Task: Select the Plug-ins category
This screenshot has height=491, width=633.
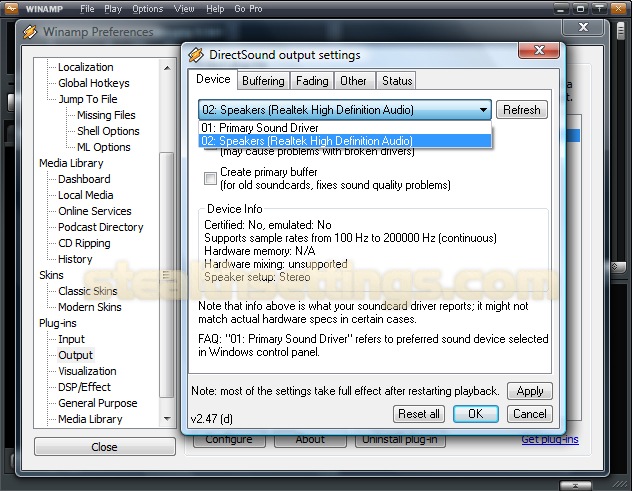Action: pyautogui.click(x=58, y=323)
